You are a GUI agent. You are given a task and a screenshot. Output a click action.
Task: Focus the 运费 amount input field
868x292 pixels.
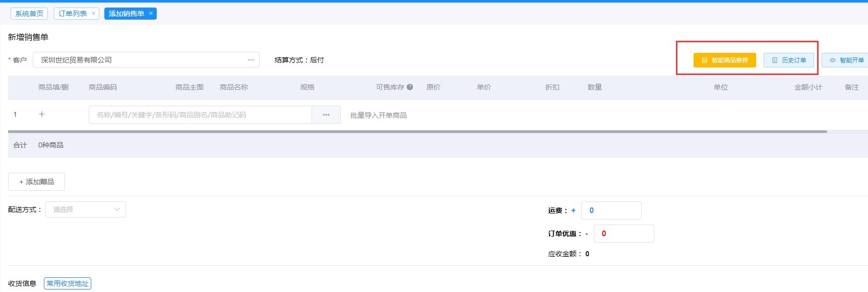coord(611,210)
